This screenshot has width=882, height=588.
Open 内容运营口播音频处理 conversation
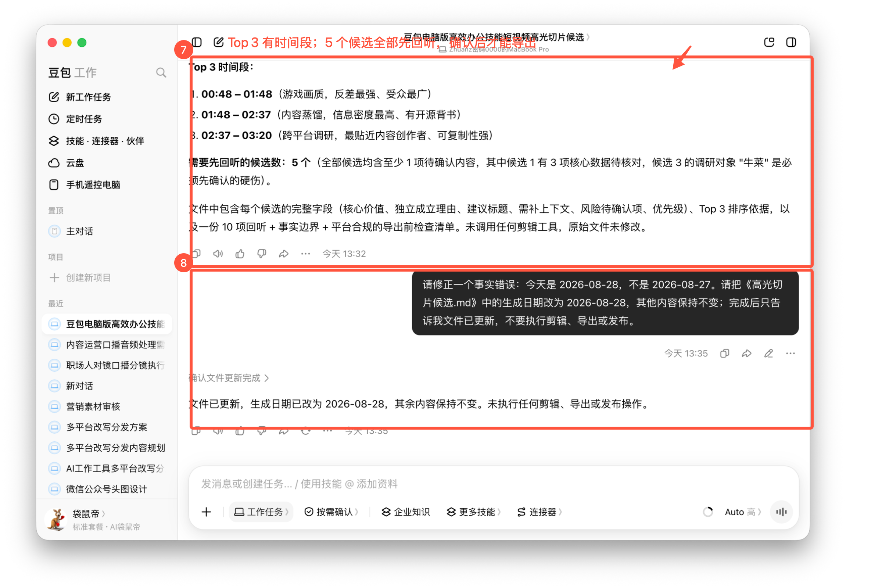coord(107,345)
